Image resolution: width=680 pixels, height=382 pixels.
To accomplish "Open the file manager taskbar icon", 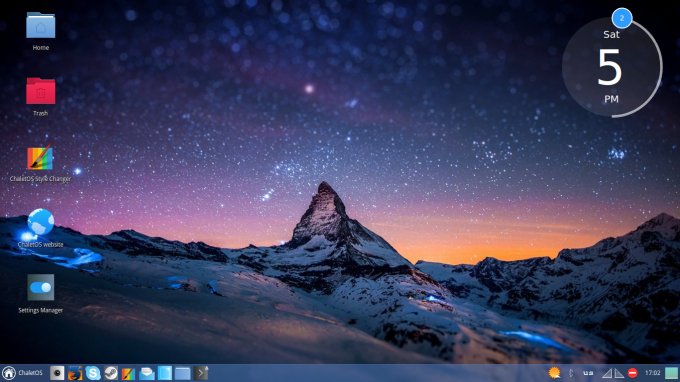I will 183,373.
